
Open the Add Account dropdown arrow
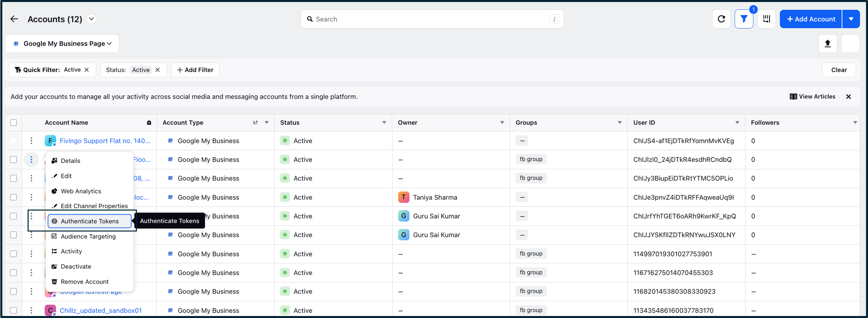(851, 19)
